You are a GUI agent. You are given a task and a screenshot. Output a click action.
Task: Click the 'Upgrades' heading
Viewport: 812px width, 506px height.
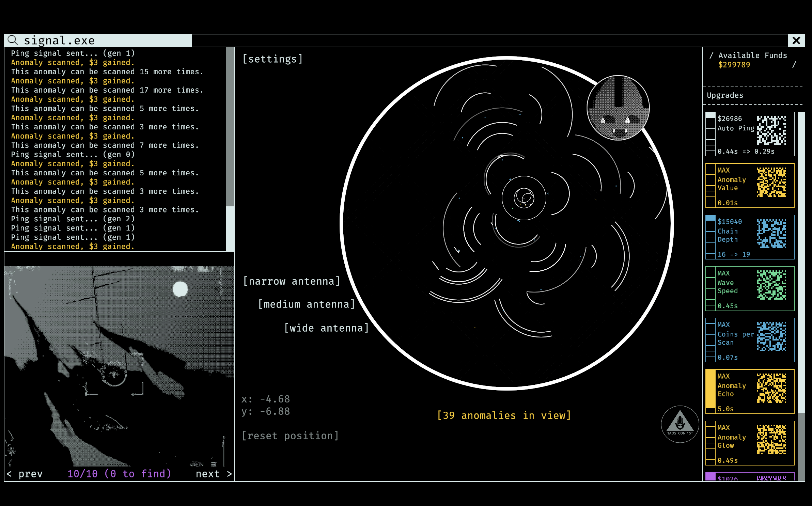[725, 95]
